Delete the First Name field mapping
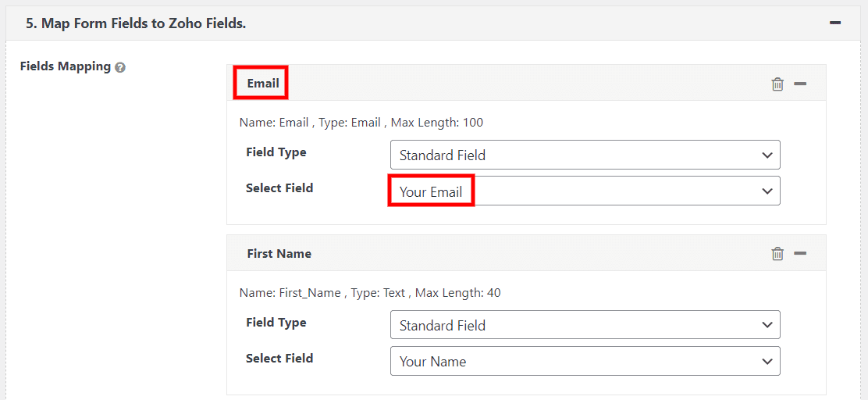The image size is (868, 400). pos(777,253)
